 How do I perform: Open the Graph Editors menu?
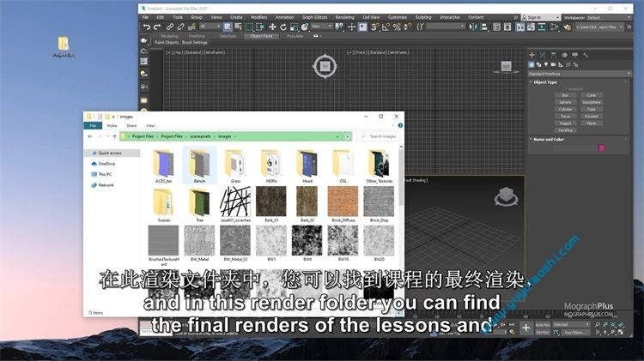314,17
